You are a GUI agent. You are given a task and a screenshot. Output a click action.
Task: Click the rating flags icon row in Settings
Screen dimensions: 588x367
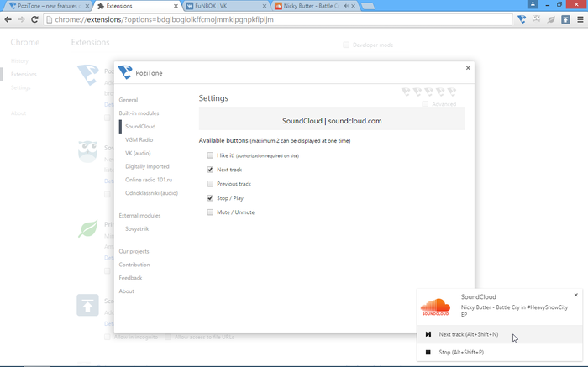tap(428, 92)
